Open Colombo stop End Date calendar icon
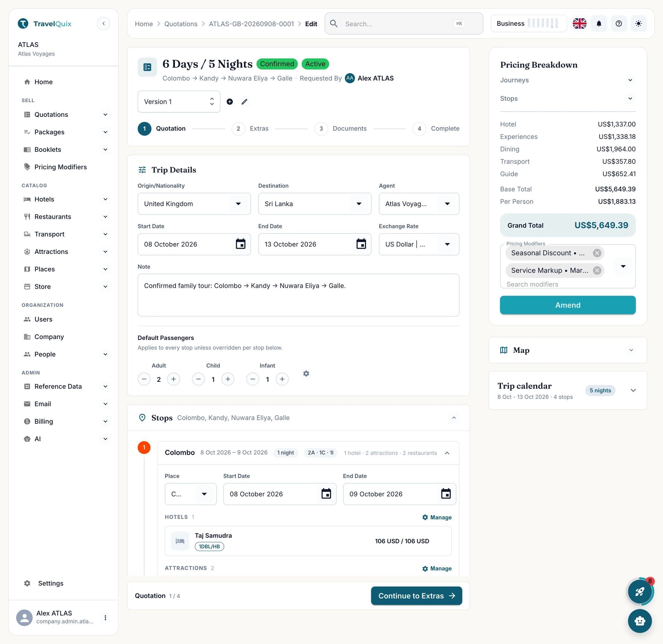The width and height of the screenshot is (663, 644). click(446, 494)
